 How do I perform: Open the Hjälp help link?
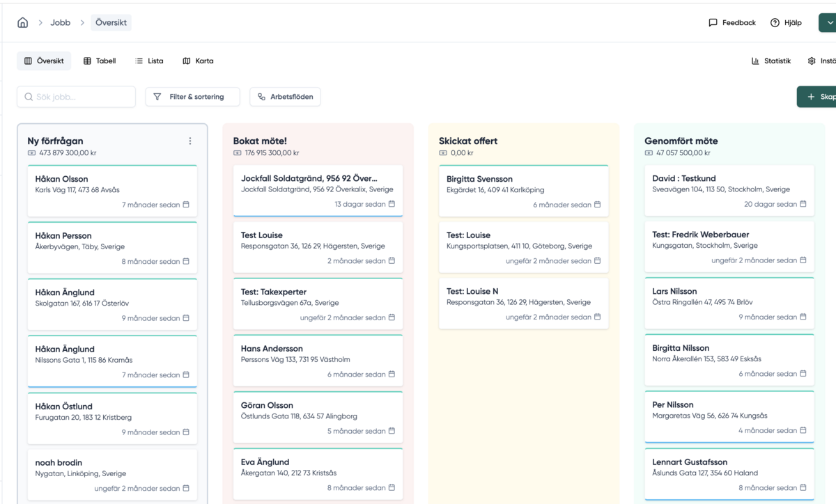(x=786, y=22)
